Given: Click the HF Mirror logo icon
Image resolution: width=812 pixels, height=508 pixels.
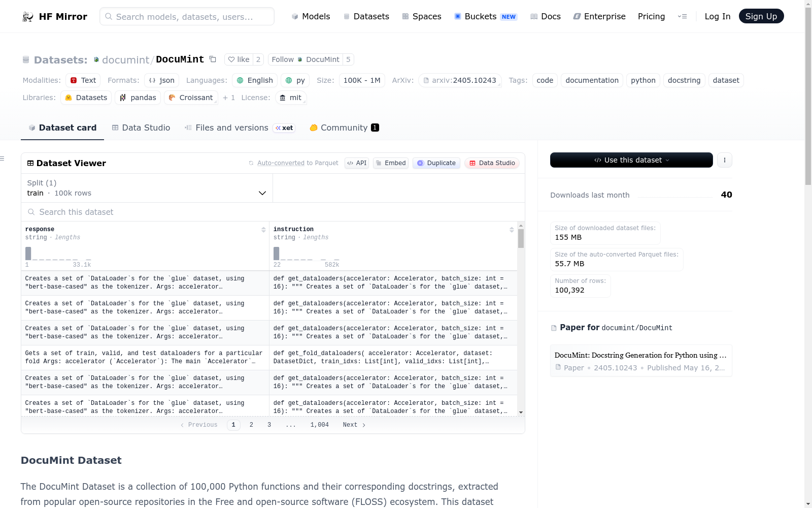Looking at the screenshot, I should coord(28,17).
